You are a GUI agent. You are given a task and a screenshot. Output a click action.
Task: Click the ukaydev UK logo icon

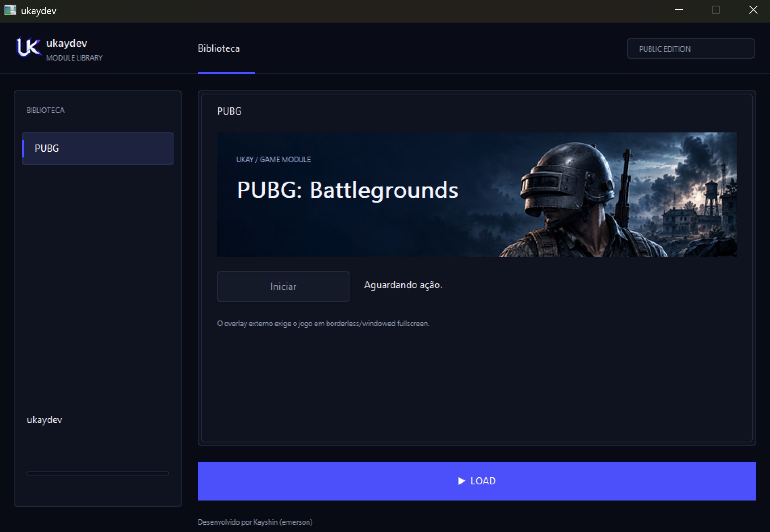(x=28, y=47)
